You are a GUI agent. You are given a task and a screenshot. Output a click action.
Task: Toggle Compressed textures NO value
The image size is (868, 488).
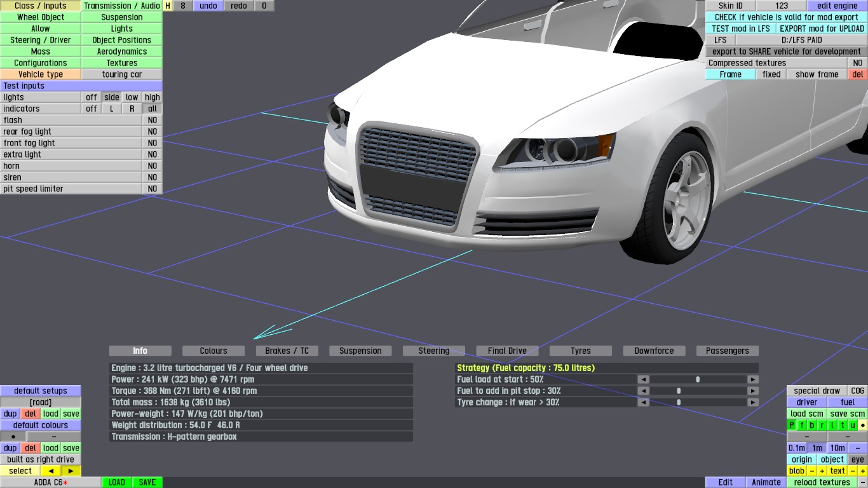coord(858,63)
